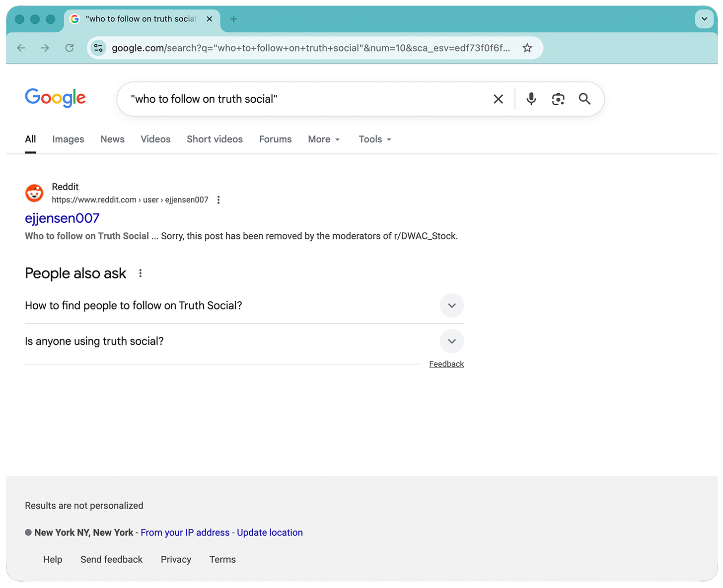Image resolution: width=723 pixels, height=588 pixels.
Task: Open a new browser tab
Action: 233,19
